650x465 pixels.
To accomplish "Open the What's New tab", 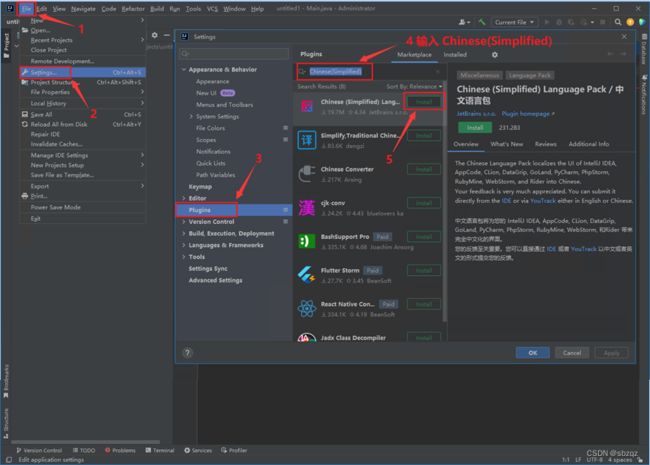I will point(507,144).
